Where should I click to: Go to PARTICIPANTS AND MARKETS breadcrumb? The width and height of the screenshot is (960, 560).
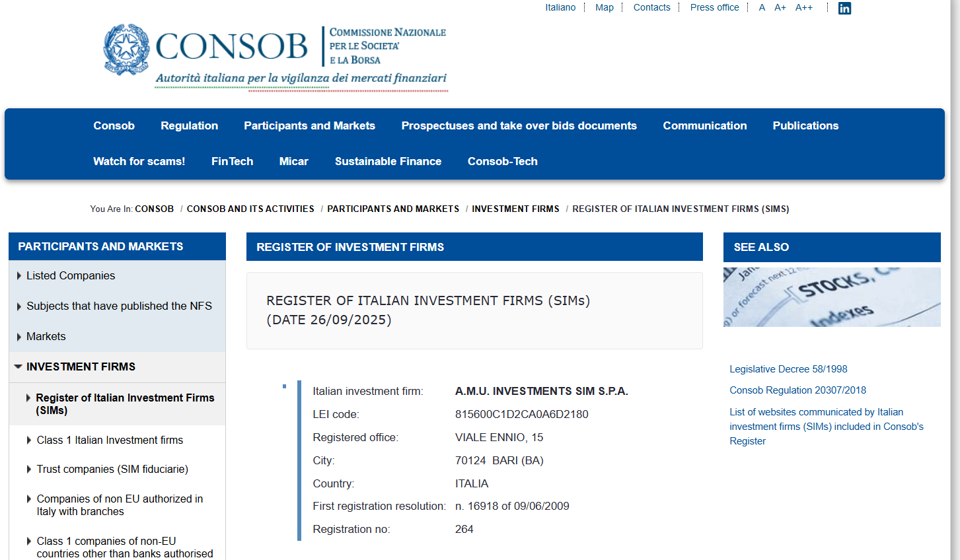[393, 209]
